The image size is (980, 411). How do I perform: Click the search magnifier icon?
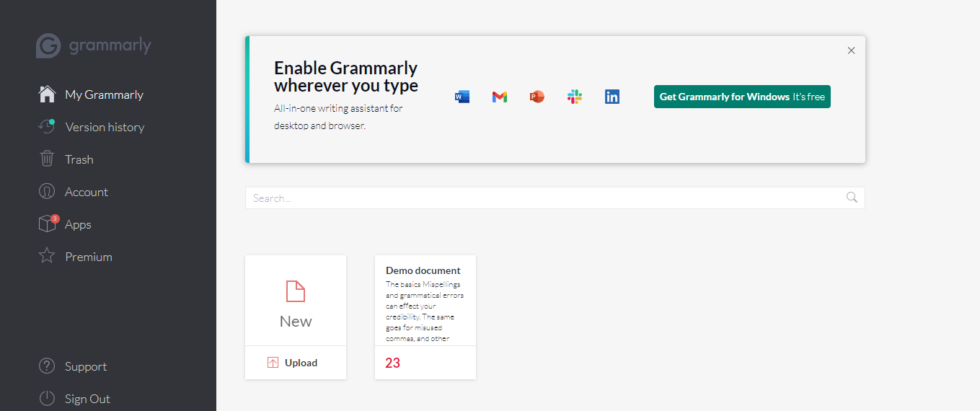click(852, 198)
